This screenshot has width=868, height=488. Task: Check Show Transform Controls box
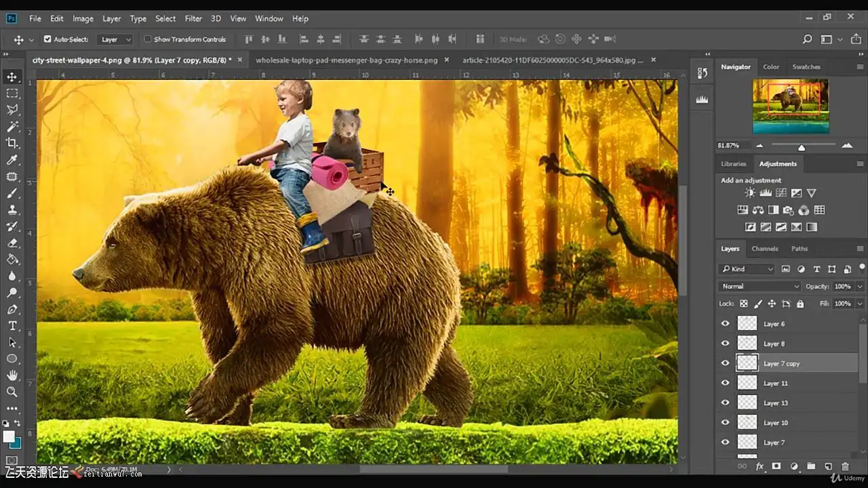[148, 39]
